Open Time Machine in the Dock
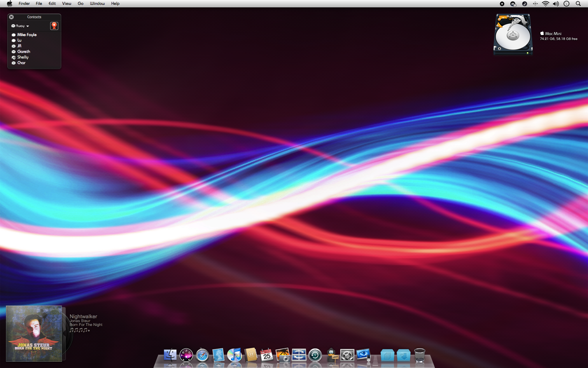 click(315, 355)
